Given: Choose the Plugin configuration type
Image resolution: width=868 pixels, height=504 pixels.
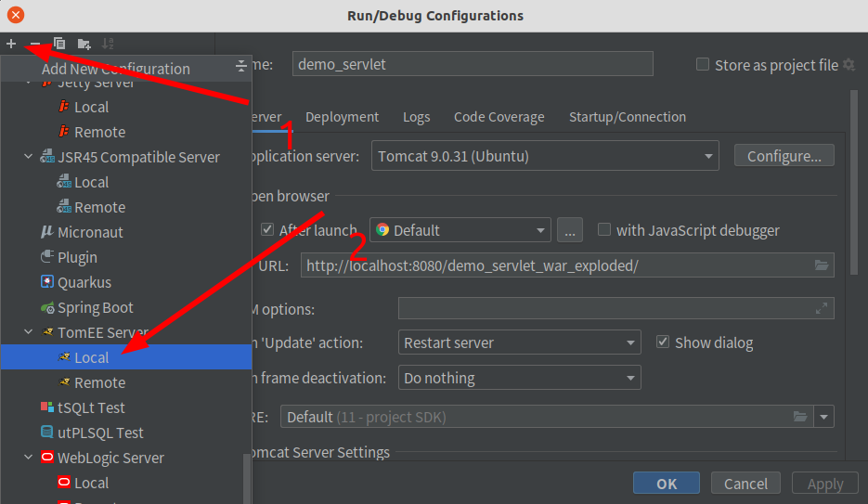Looking at the screenshot, I should 126,257.
